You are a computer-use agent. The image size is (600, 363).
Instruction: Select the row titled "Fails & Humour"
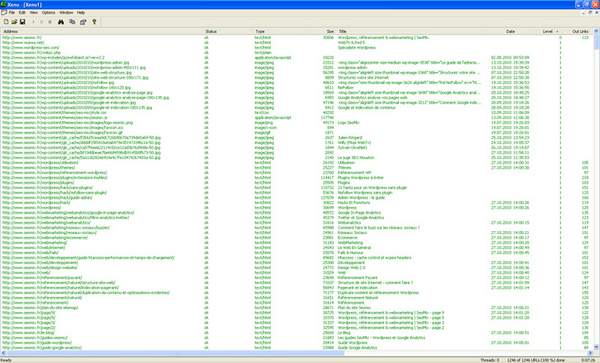pyautogui.click(x=297, y=253)
